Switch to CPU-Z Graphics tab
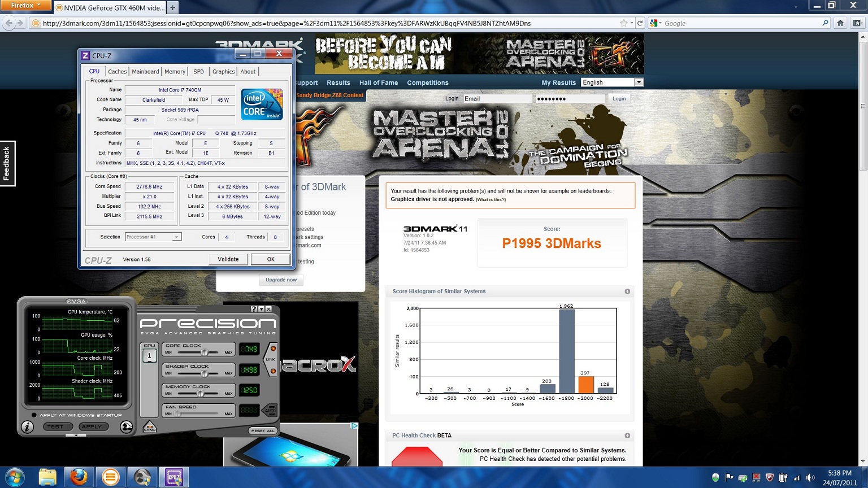Viewport: 868px width, 488px height. 223,72
